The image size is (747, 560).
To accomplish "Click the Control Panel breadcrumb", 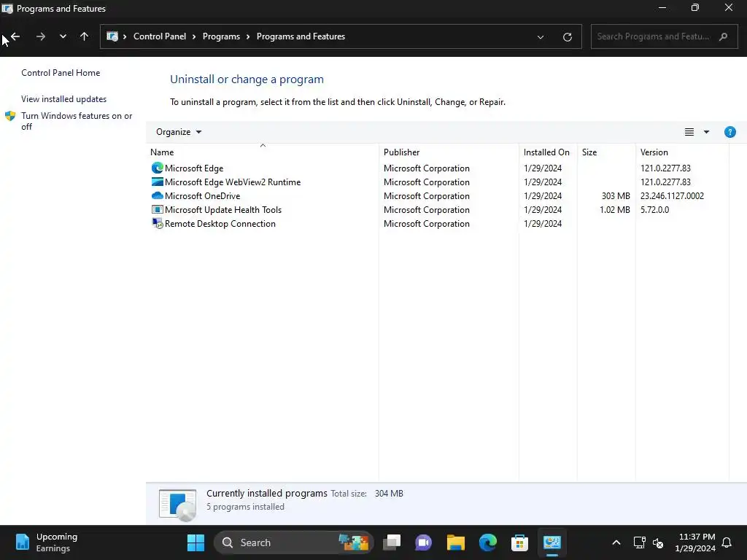I will click(x=160, y=36).
